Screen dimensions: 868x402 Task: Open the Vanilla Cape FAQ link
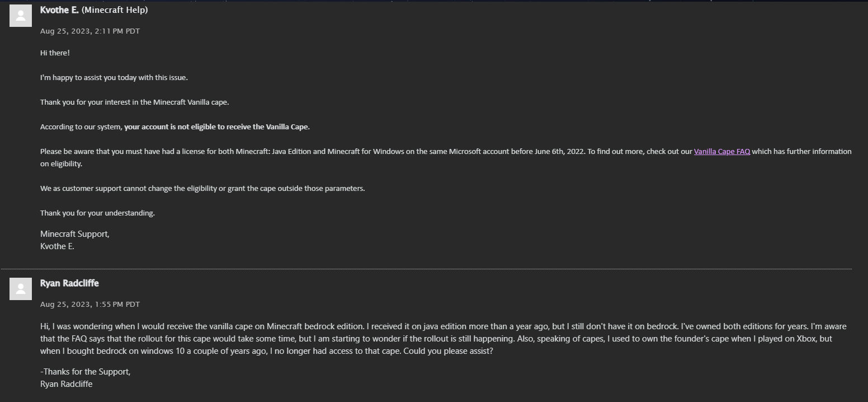[721, 151]
